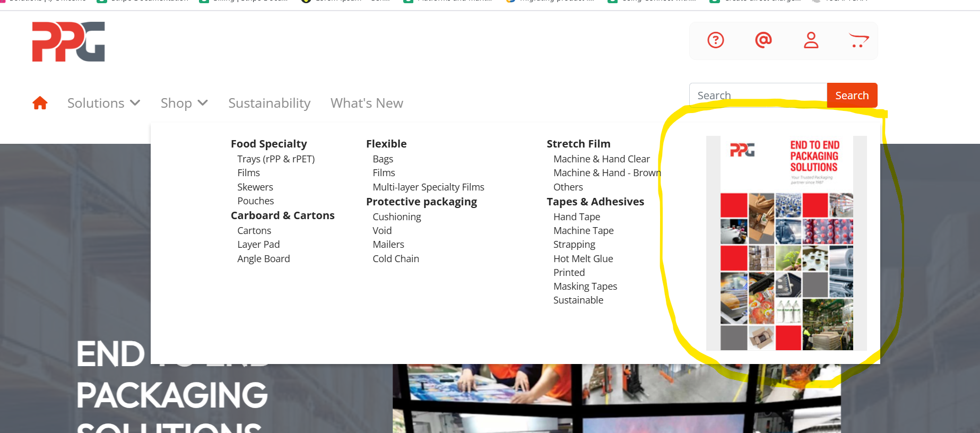
Task: Open Machine & Hand Clear stretch film
Action: click(601, 159)
